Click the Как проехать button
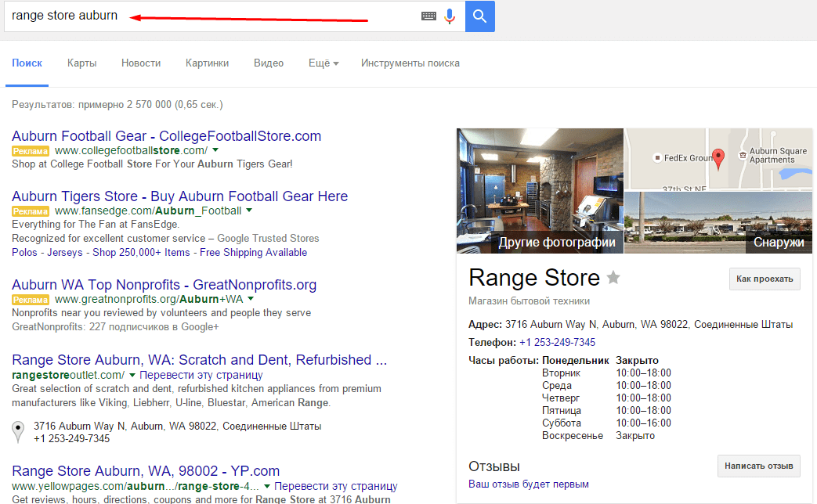The image size is (817, 504). 765,279
